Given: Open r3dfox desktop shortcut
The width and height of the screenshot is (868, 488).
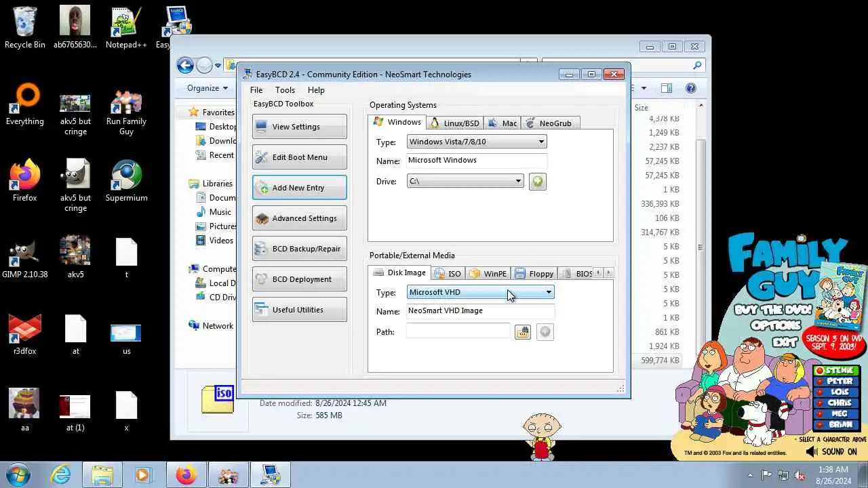Looking at the screenshot, I should pyautogui.click(x=25, y=334).
